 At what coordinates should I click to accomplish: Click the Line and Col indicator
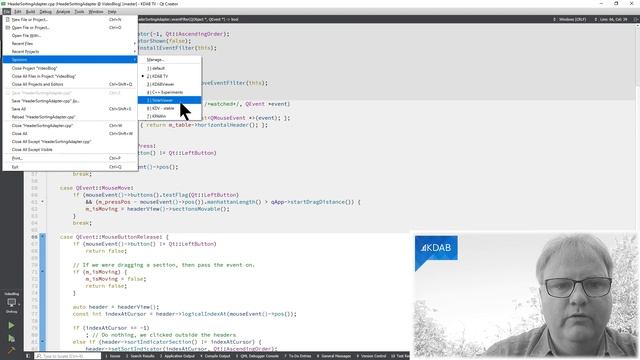611,19
